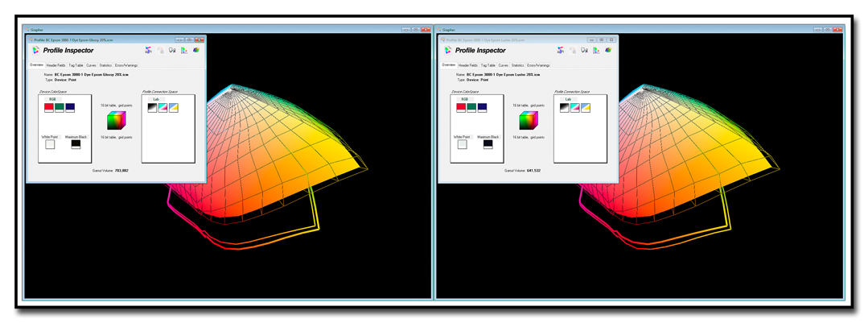The width and height of the screenshot is (868, 323).
Task: Click blue RGB swatch in Glossy profile window
Action: pyautogui.click(x=70, y=108)
